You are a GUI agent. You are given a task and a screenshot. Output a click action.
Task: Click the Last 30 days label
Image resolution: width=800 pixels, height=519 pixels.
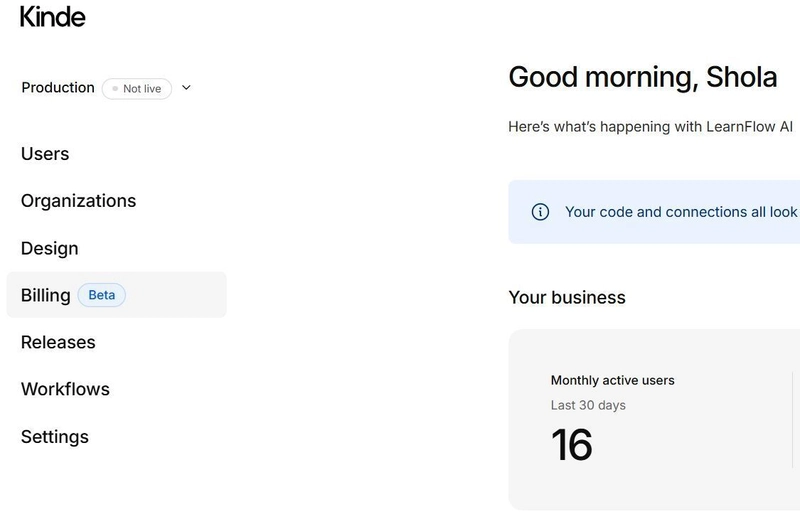(588, 405)
